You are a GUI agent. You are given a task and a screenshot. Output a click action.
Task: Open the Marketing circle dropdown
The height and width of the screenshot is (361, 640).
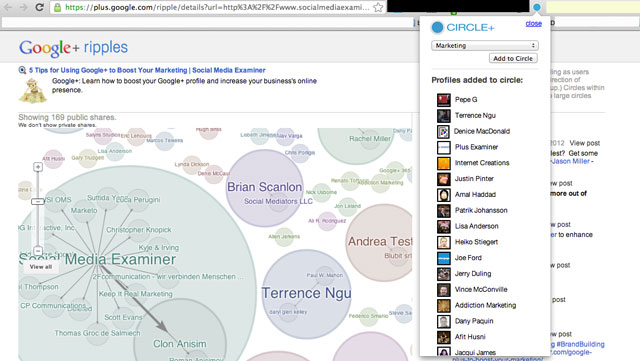tap(485, 45)
